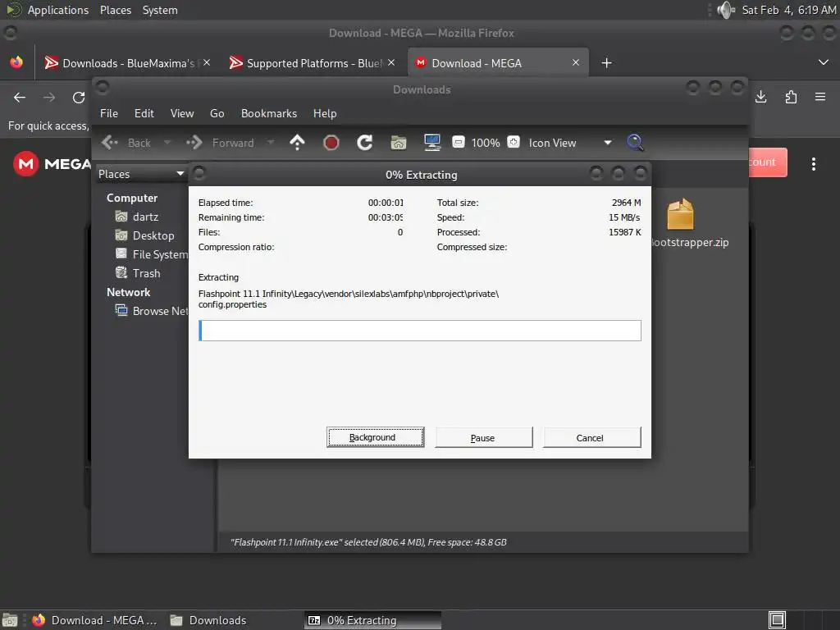Image resolution: width=840 pixels, height=630 pixels.
Task: Click the red account button on MEGA
Action: pos(767,162)
